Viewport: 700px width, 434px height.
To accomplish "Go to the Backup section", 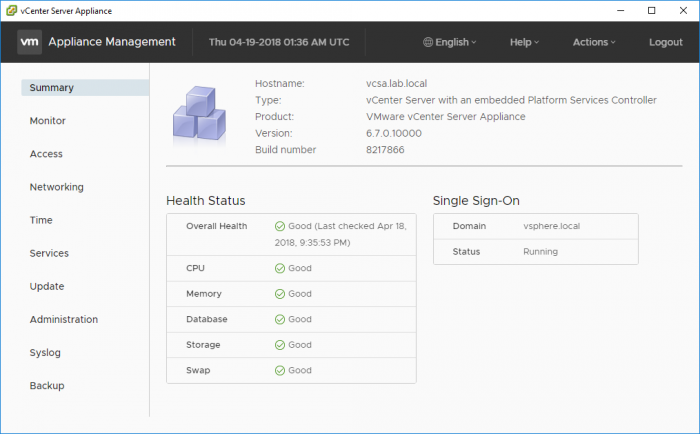I will coord(47,386).
